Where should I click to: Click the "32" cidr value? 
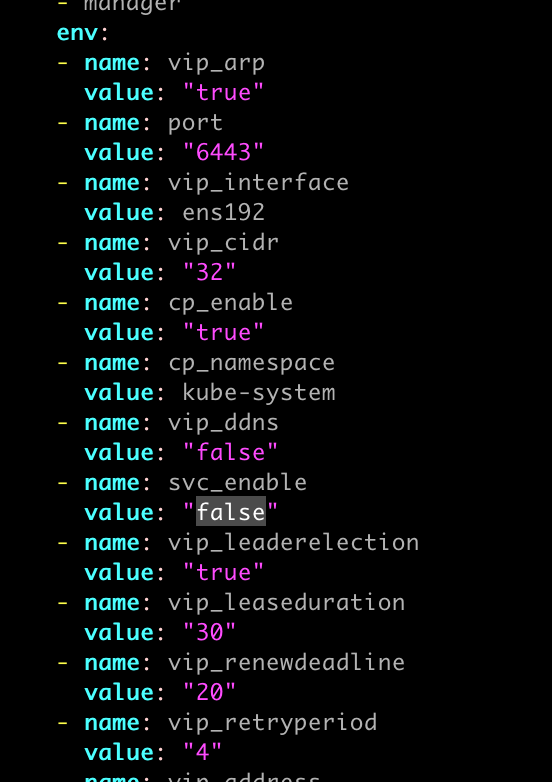209,272
